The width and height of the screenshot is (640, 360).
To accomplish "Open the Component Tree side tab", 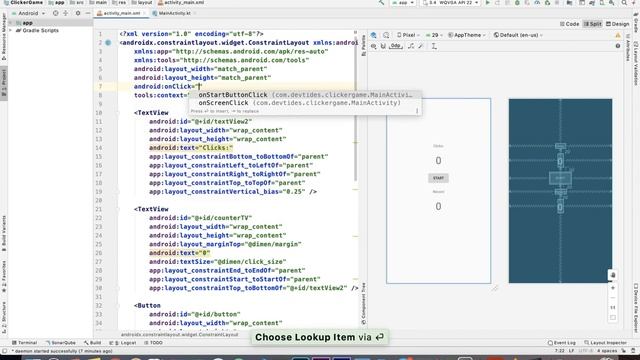I will (x=363, y=304).
